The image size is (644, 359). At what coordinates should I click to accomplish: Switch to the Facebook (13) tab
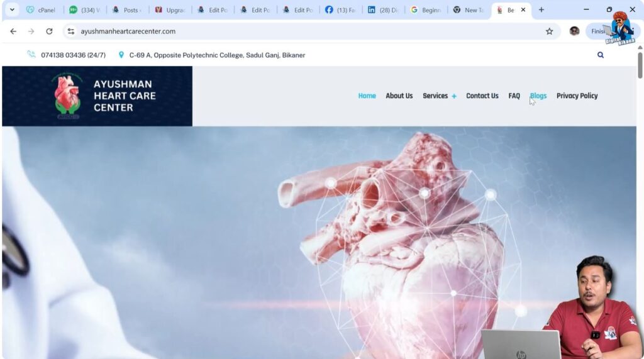[340, 10]
